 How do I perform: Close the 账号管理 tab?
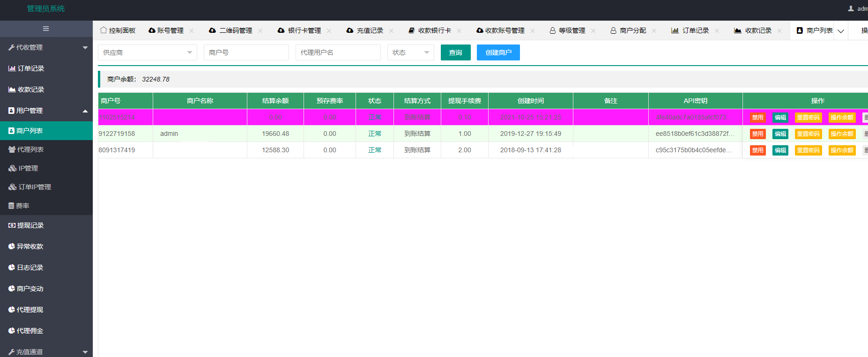click(x=192, y=31)
